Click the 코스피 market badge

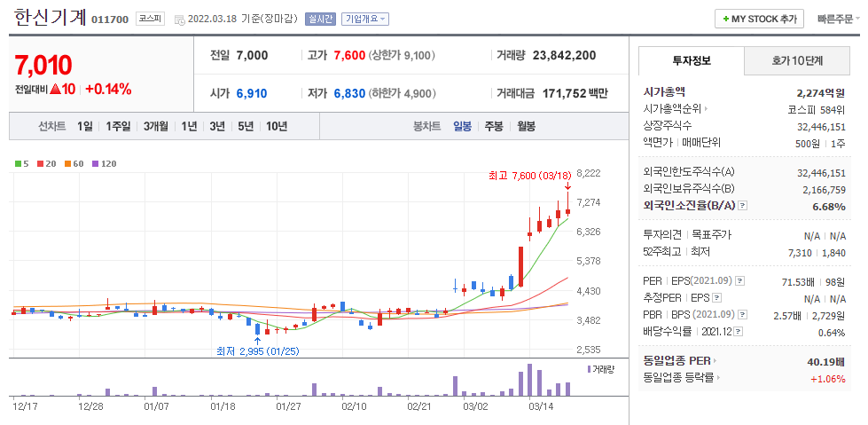tap(151, 19)
